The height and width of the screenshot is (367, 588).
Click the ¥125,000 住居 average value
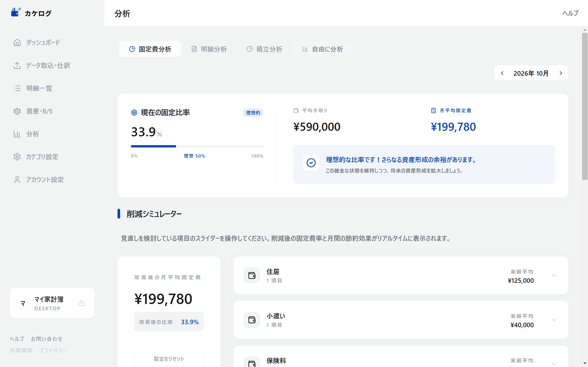(x=521, y=281)
